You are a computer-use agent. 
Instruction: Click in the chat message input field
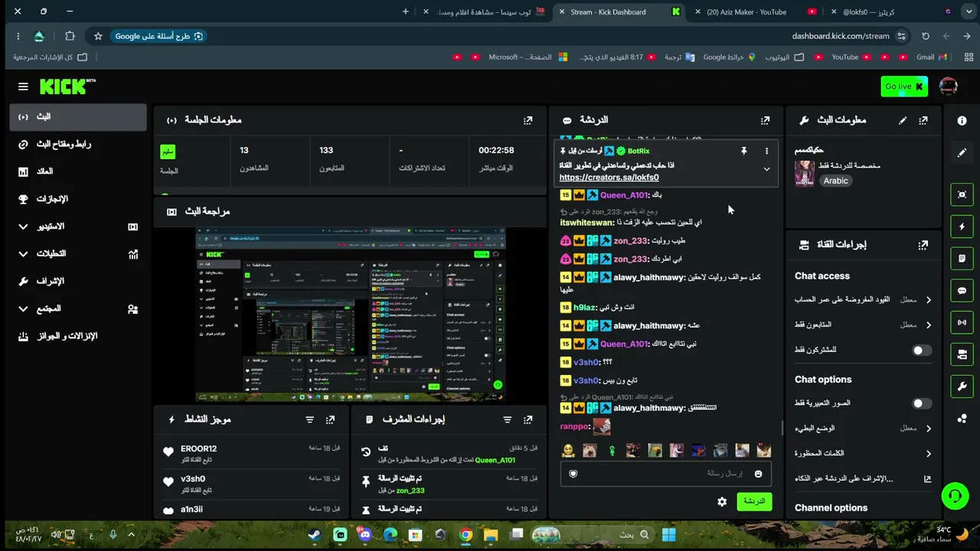[x=666, y=474]
